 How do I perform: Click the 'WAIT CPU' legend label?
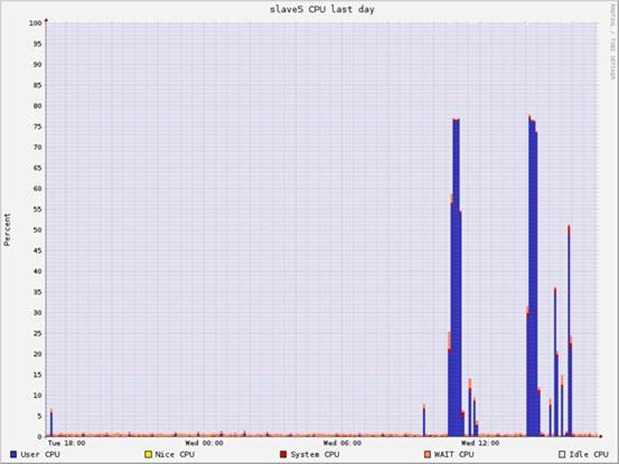pos(454,455)
